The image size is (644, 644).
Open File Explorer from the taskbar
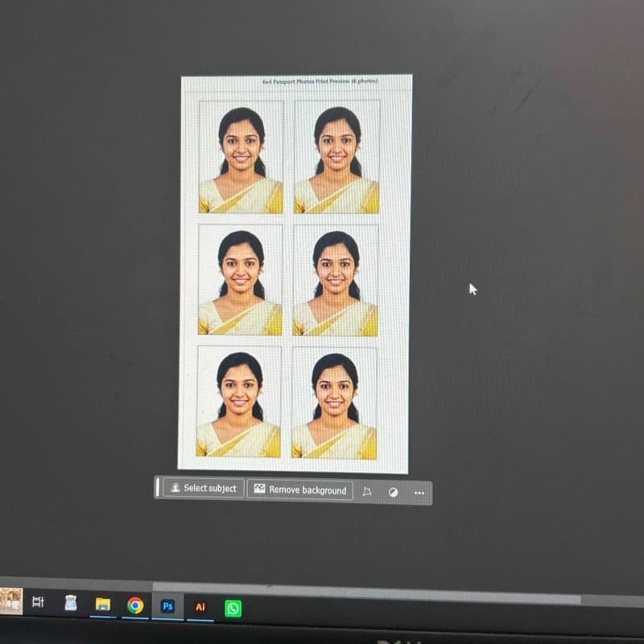pos(103,605)
